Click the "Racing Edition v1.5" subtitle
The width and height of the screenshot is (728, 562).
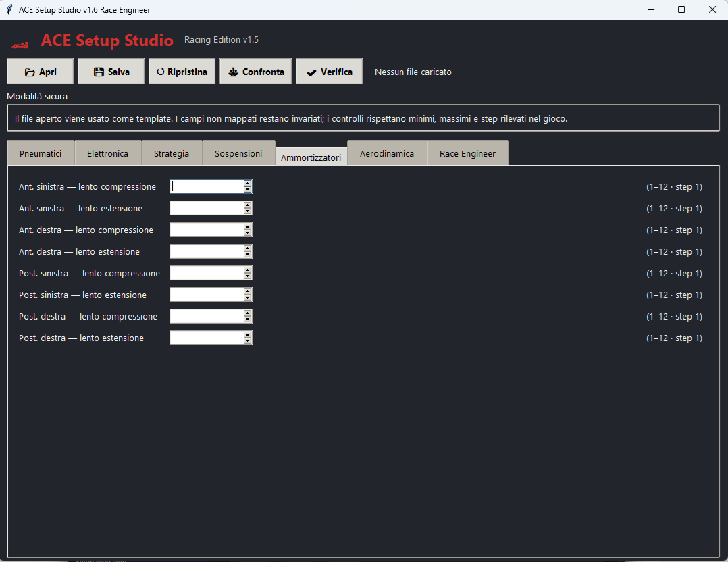pyautogui.click(x=222, y=39)
